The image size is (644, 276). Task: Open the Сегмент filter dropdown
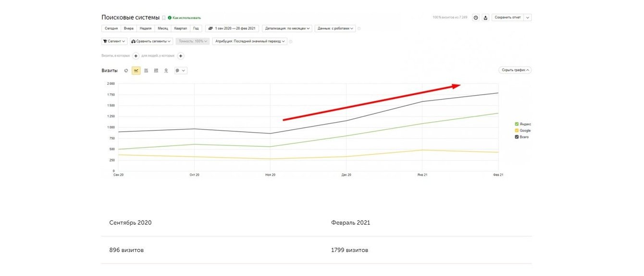(x=114, y=41)
